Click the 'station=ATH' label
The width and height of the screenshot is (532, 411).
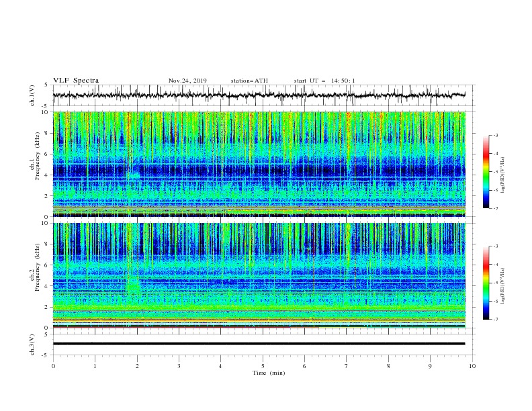pos(249,81)
